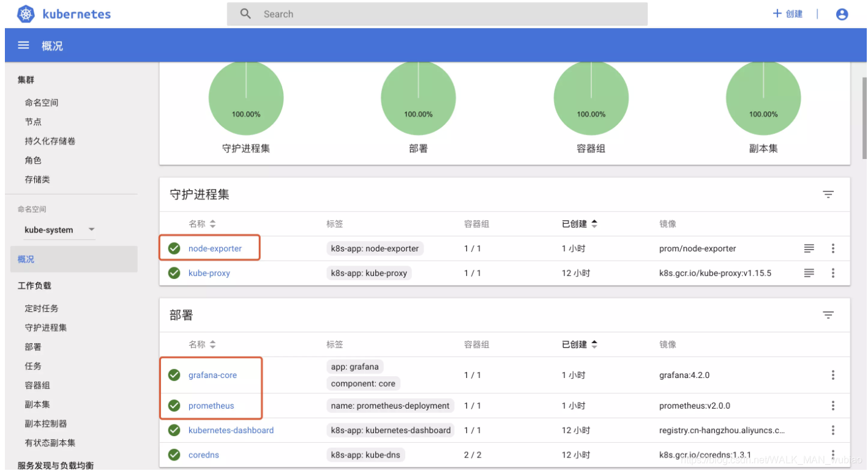
Task: Open actions menu for coredns row
Action: click(x=832, y=454)
